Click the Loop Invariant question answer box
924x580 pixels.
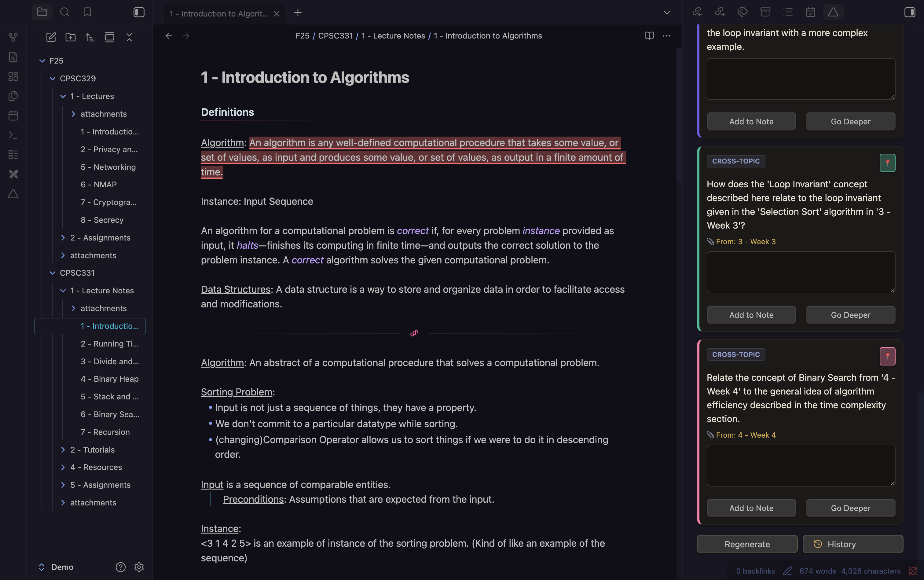[801, 272]
